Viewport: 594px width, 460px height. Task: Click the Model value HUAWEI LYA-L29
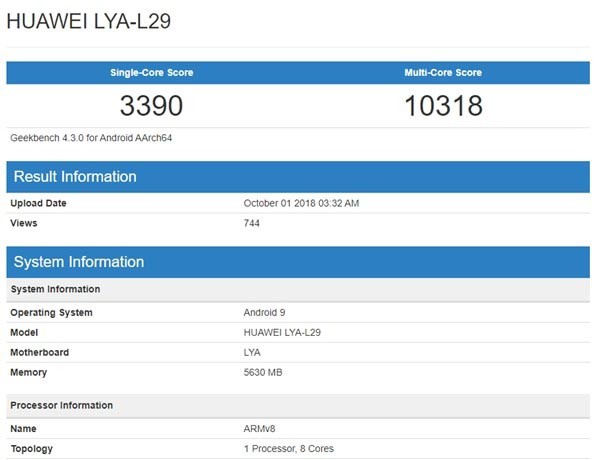[x=282, y=332]
